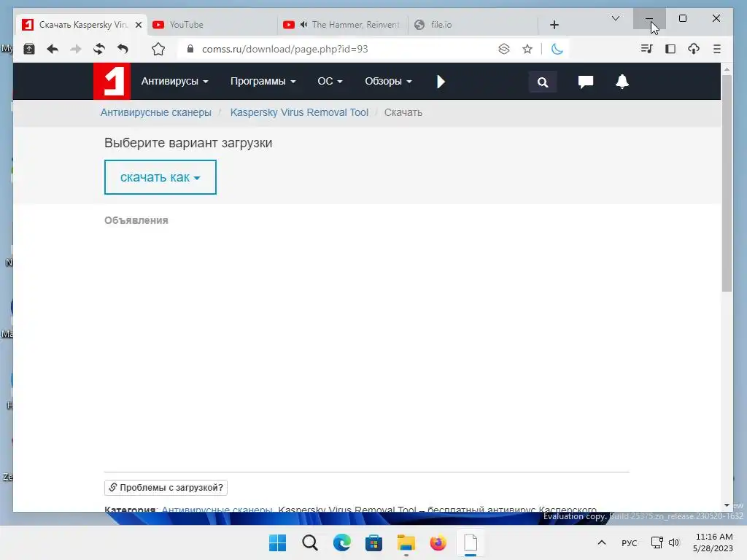The image size is (747, 560).
Task: Open Kaspersky Virus Removal Tool breadcrumb link
Action: point(299,112)
